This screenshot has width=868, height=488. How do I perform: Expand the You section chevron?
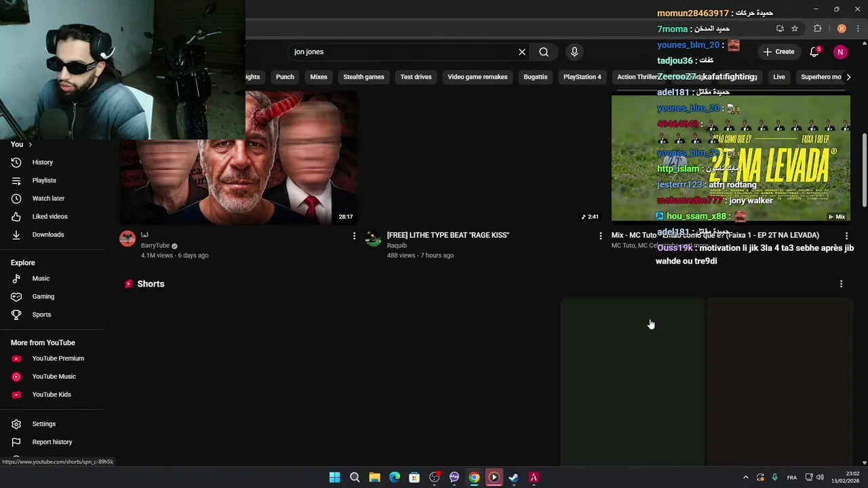tap(30, 144)
